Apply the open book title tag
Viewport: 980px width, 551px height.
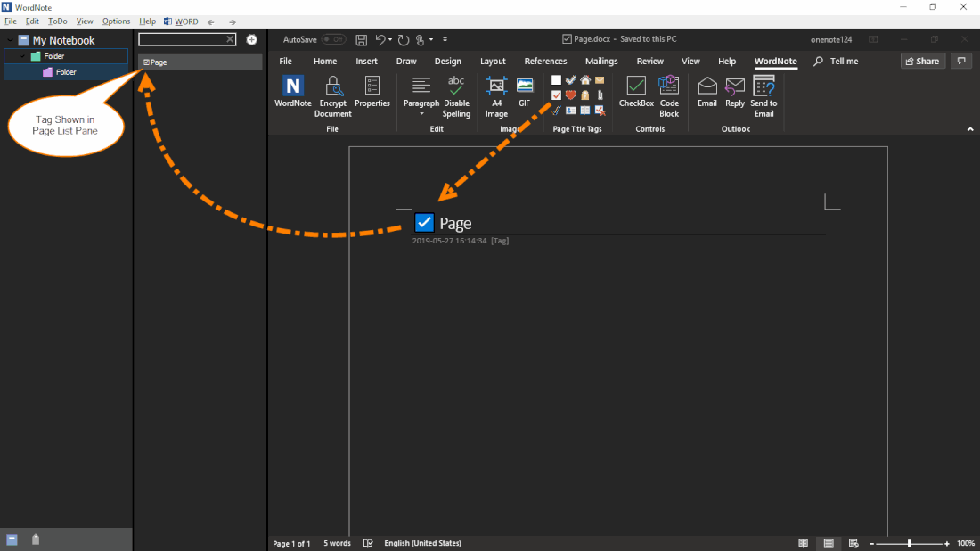pyautogui.click(x=585, y=111)
